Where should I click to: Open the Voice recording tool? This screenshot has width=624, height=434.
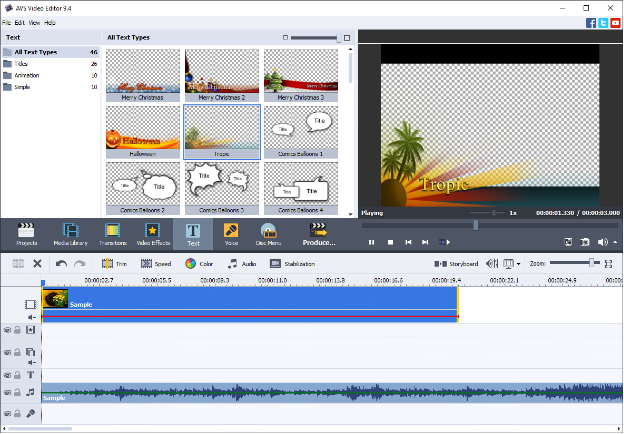coord(231,234)
